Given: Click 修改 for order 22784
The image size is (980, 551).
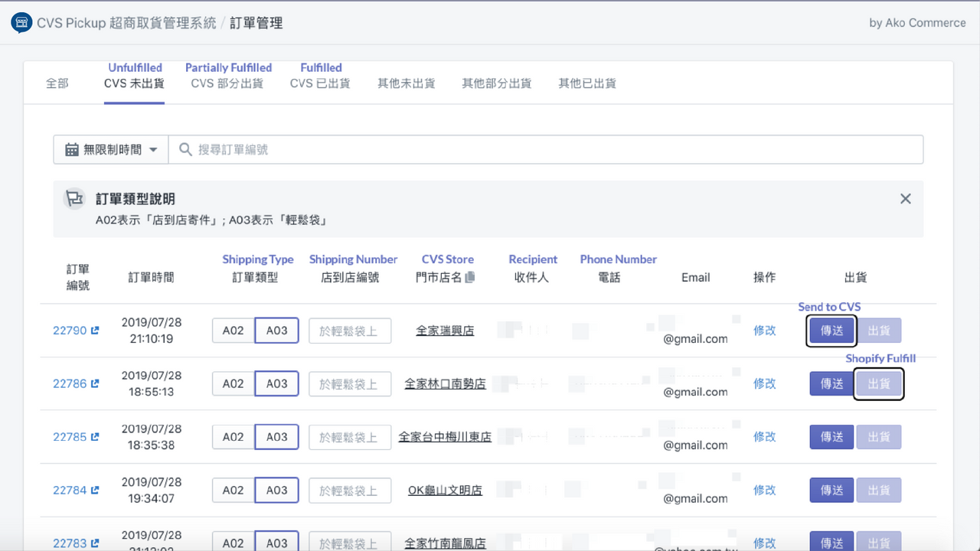Looking at the screenshot, I should [765, 491].
